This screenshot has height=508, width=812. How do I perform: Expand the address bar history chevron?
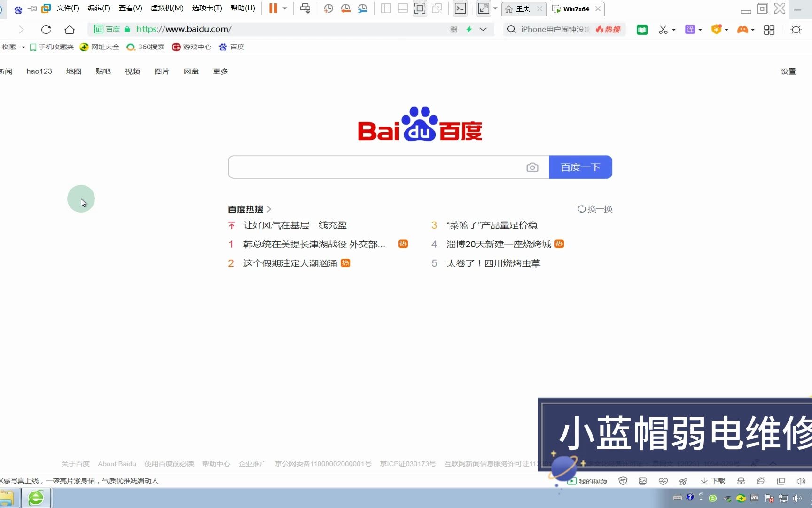point(483,29)
